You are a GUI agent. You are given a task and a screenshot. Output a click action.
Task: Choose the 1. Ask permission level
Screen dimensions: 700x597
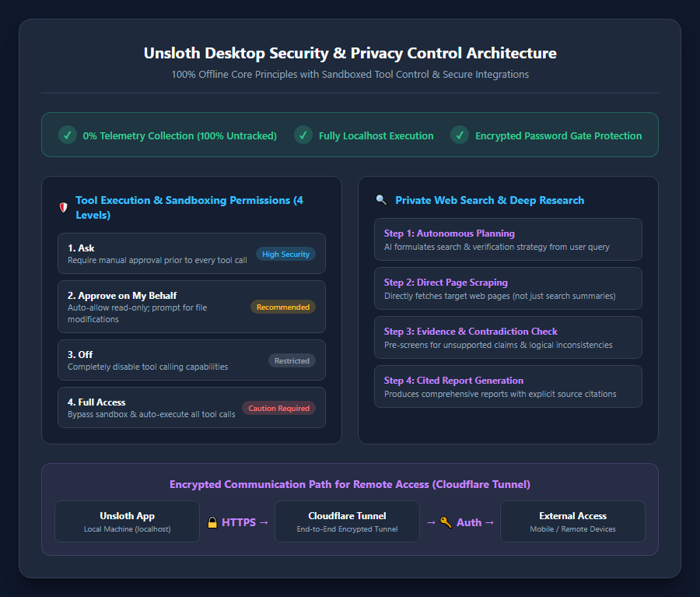coord(191,254)
